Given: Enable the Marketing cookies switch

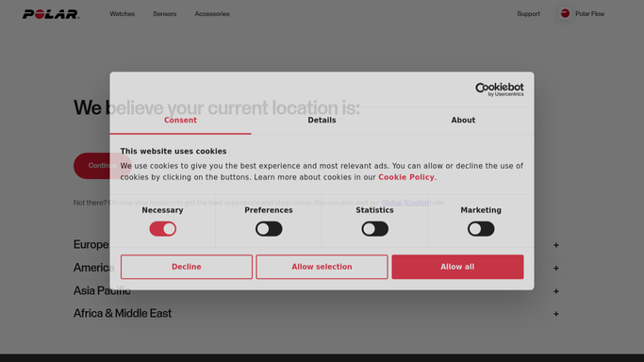Looking at the screenshot, I should click(481, 229).
